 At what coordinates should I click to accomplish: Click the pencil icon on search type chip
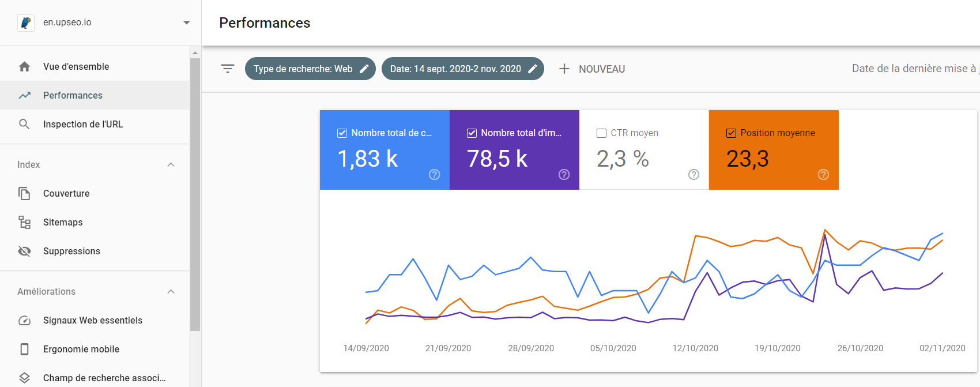[364, 69]
